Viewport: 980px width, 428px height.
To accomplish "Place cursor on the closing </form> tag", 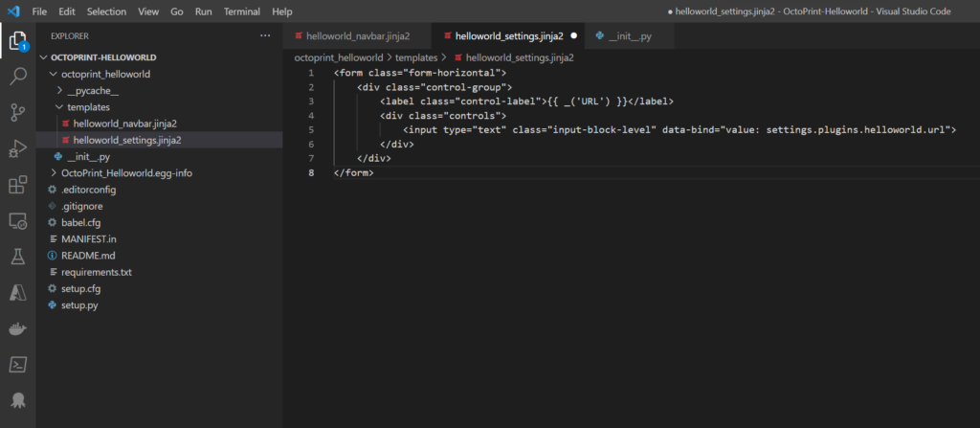I will point(354,172).
